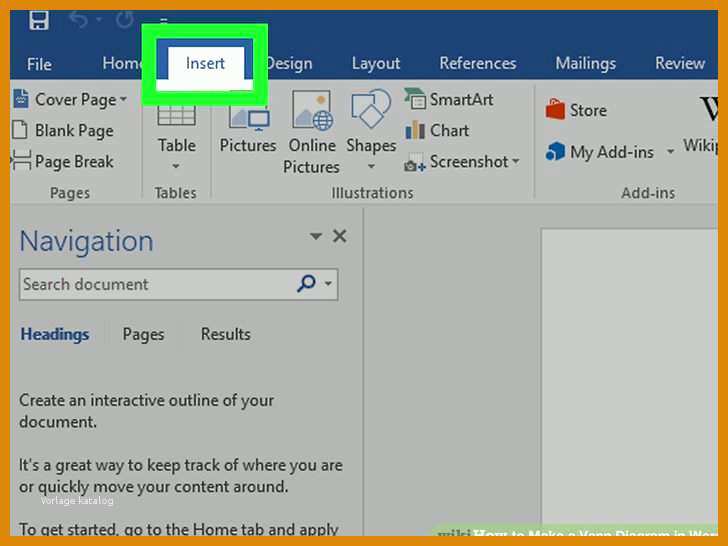Click the Table grid icon
728x546 pixels.
coord(176,115)
